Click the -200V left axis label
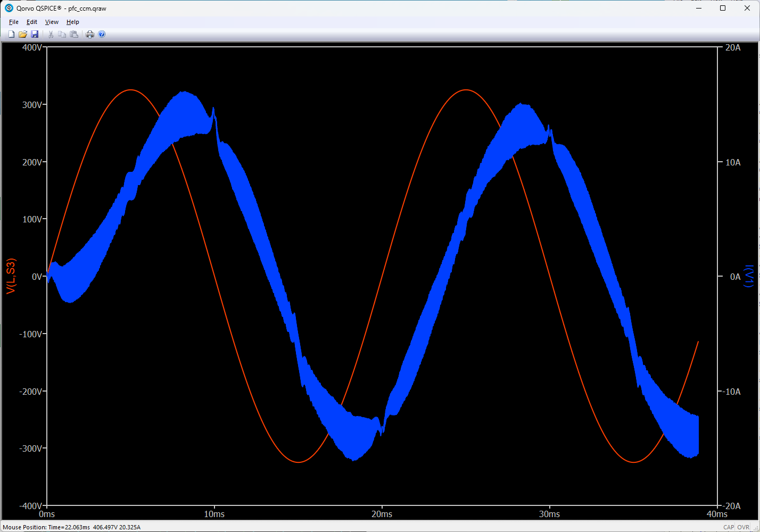Image resolution: width=760 pixels, height=532 pixels. point(30,392)
